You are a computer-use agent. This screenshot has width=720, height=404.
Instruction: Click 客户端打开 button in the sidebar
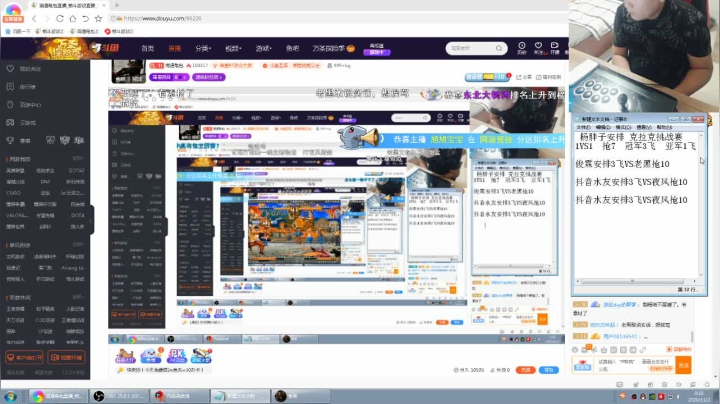[24, 357]
